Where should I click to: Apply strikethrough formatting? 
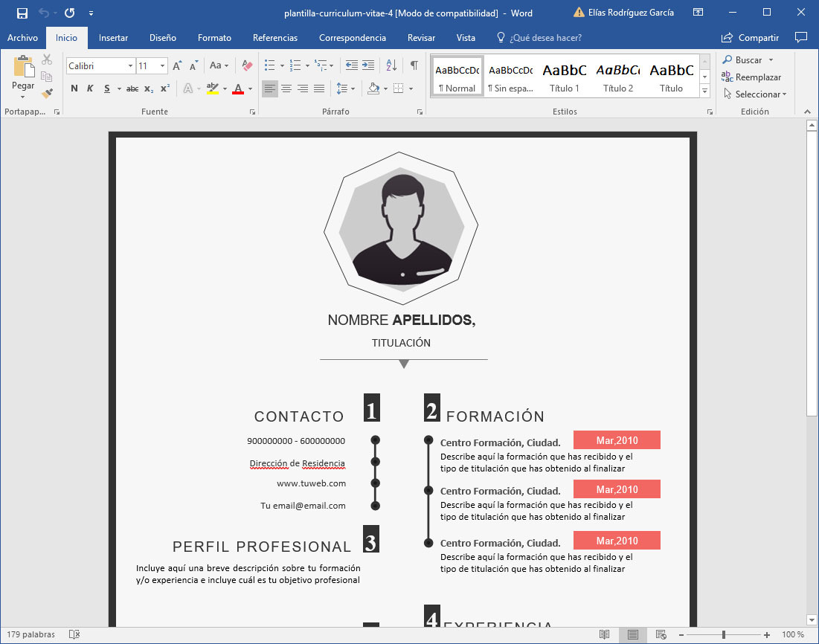pos(133,88)
